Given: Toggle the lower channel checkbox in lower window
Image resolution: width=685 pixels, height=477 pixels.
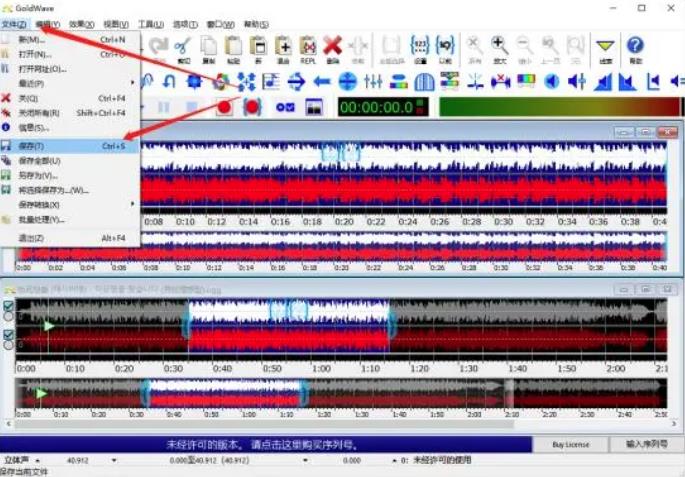Looking at the screenshot, I should (x=9, y=334).
